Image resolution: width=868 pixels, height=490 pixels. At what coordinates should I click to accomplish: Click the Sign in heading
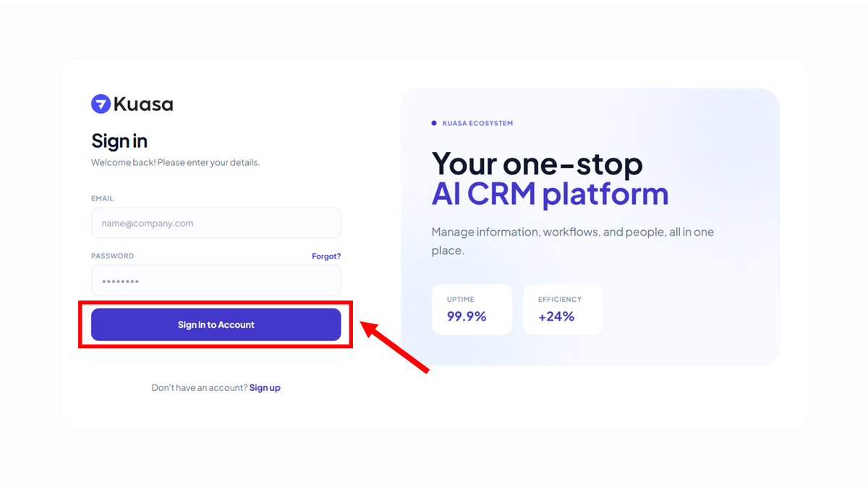(119, 140)
